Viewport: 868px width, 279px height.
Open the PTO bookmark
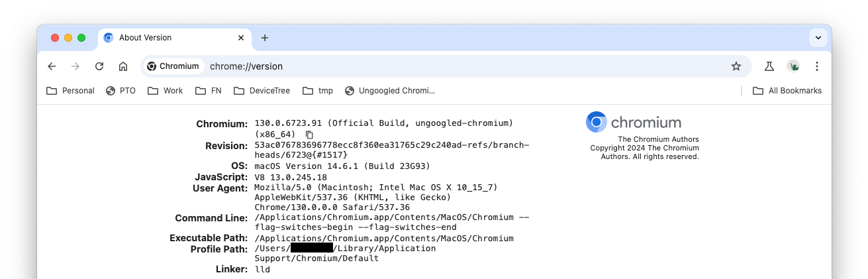(x=121, y=91)
